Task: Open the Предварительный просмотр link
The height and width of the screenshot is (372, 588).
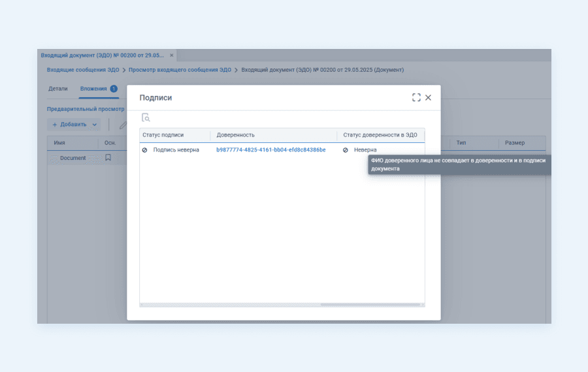Action: pyautogui.click(x=86, y=109)
